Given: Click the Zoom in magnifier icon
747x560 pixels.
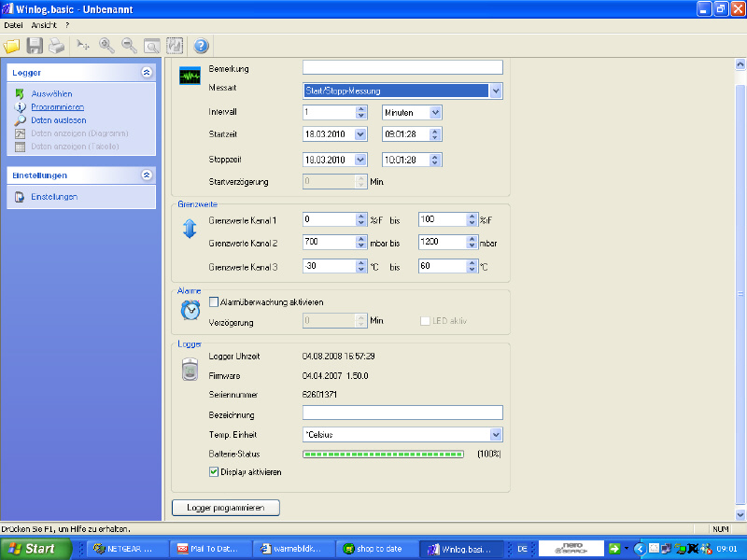Looking at the screenshot, I should 106,46.
